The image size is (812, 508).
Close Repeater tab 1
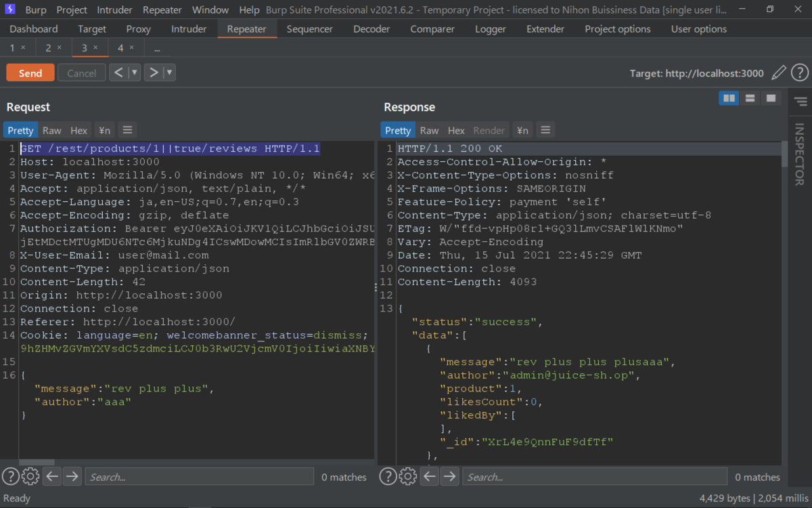click(x=24, y=47)
